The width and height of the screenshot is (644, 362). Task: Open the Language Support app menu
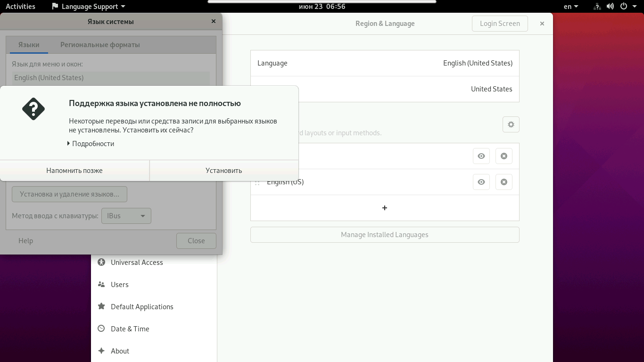89,7
